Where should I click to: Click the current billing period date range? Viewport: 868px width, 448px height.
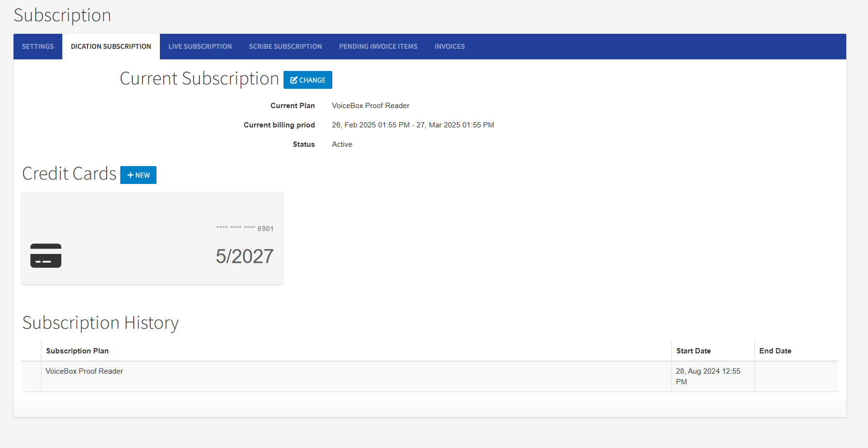pyautogui.click(x=413, y=125)
